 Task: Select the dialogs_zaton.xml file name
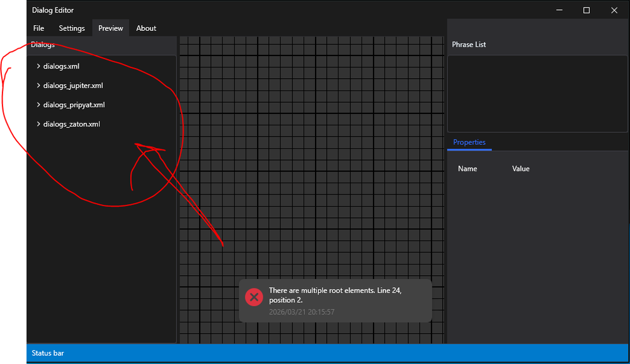click(71, 124)
